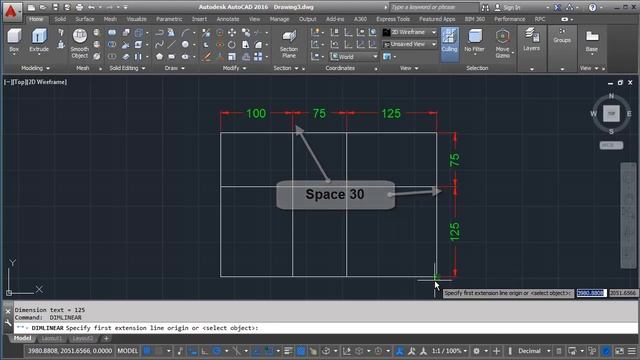Open the World UCS dropdown
The image size is (640, 360).
(354, 57)
